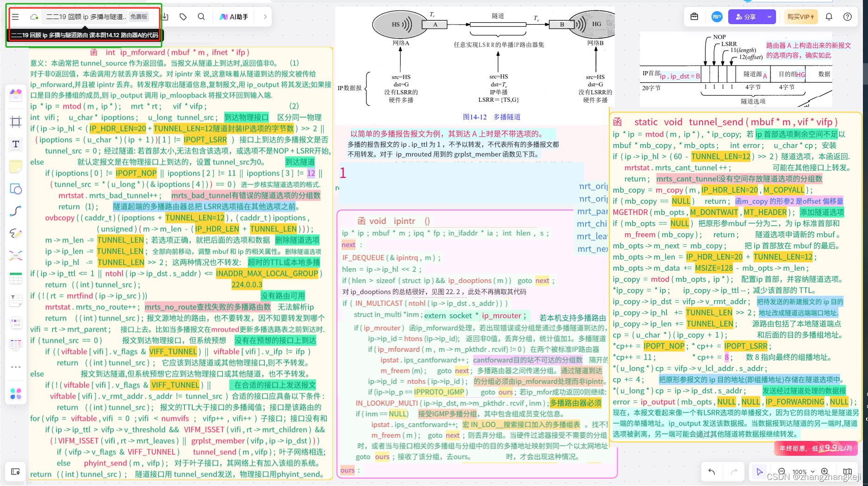Select the Frame tool
This screenshot has height=486, width=868.
(16, 122)
